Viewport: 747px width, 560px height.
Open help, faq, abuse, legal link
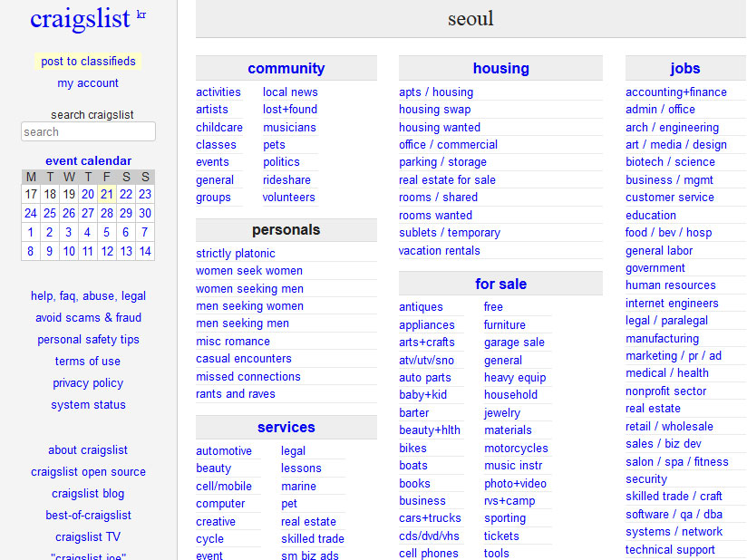(x=88, y=296)
